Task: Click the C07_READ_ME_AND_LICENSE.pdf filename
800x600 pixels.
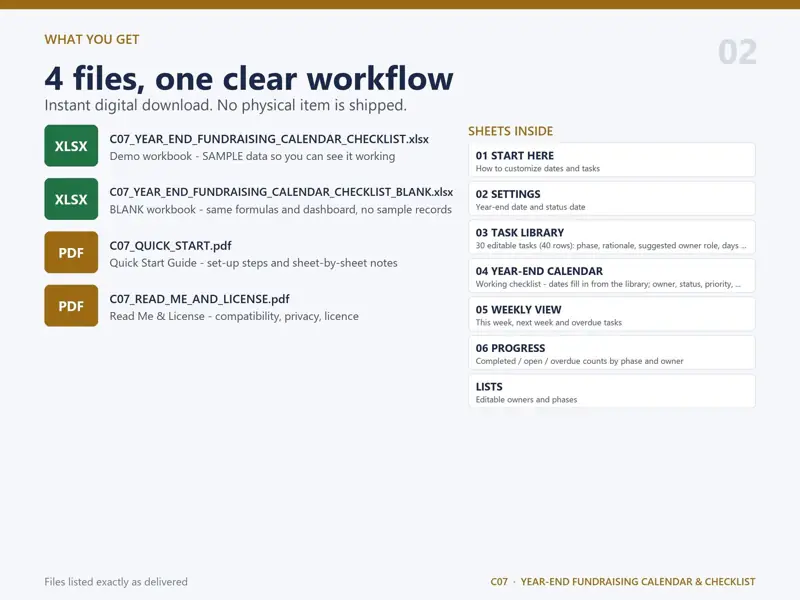Action: point(199,299)
